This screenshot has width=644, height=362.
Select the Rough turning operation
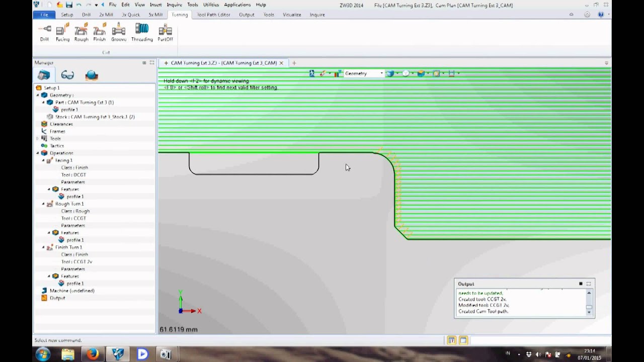(81, 33)
